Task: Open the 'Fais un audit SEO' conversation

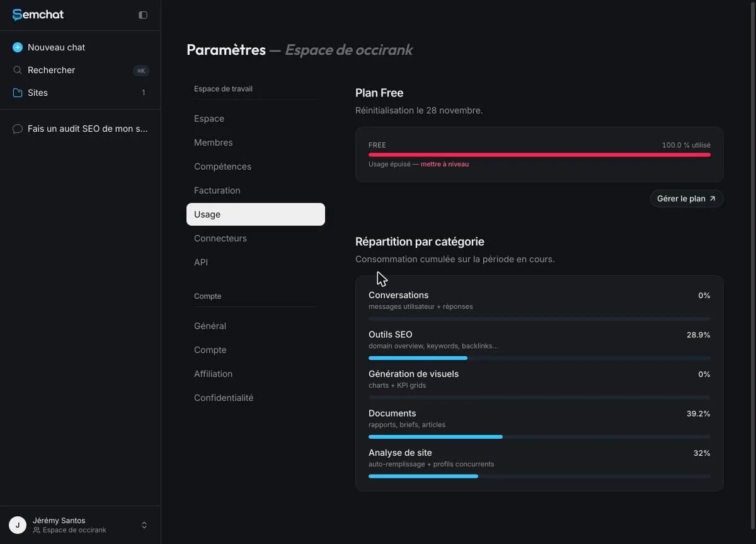Action: [x=80, y=129]
